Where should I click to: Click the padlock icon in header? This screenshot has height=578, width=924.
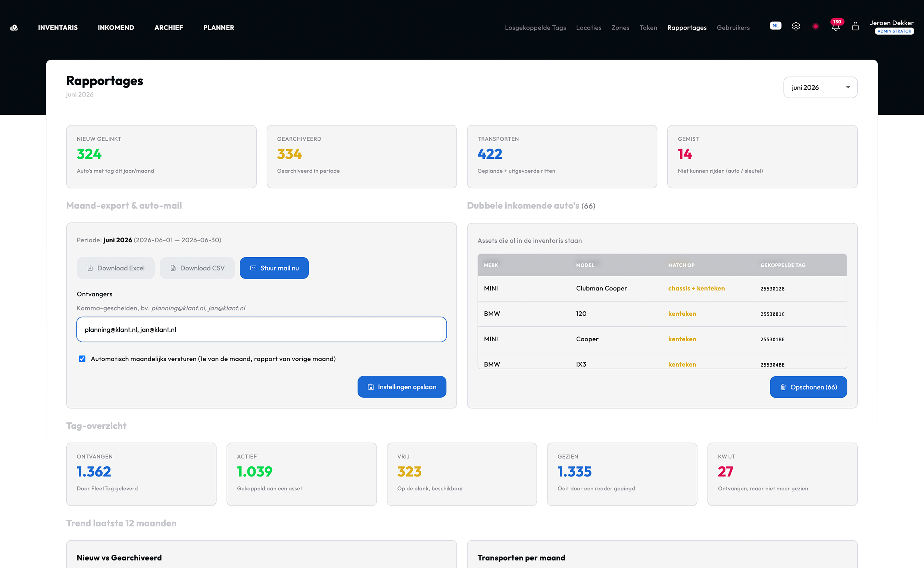pyautogui.click(x=855, y=27)
